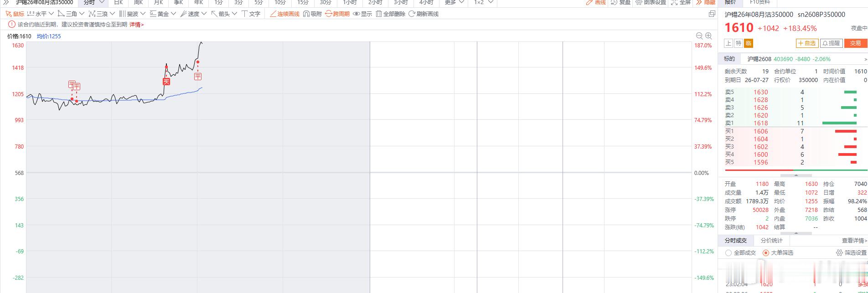
Task: Select the 分时成交 tab
Action: [736, 241]
